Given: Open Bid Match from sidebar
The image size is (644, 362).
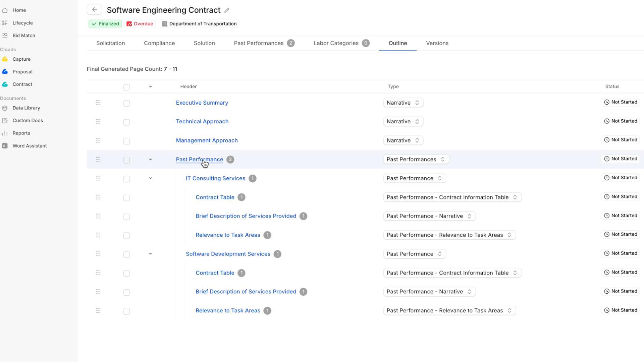Looking at the screenshot, I should point(23,36).
